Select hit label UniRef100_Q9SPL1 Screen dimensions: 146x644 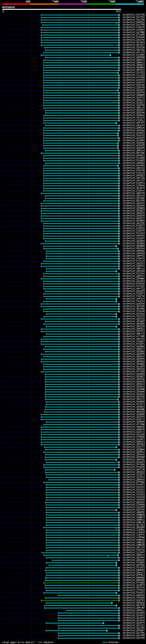click(x=134, y=610)
